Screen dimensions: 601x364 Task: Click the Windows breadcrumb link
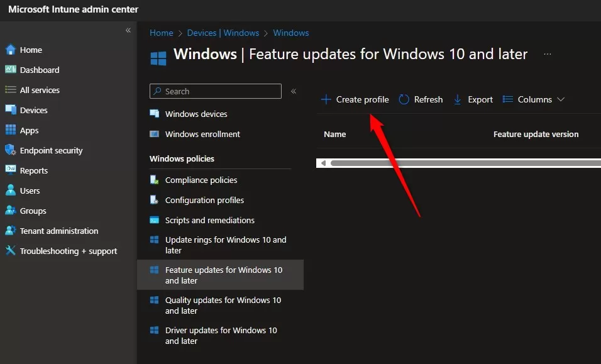click(x=291, y=33)
